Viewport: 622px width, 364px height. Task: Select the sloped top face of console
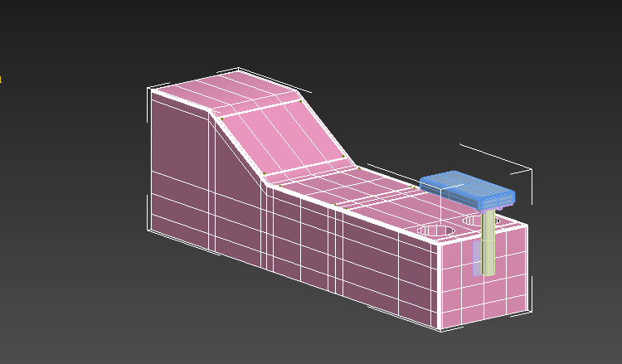pyautogui.click(x=284, y=137)
